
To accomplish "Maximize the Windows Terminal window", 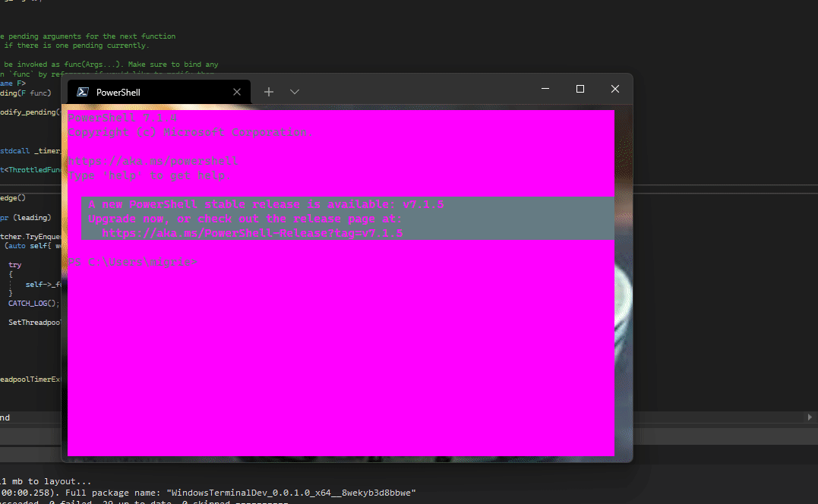I will coord(580,89).
